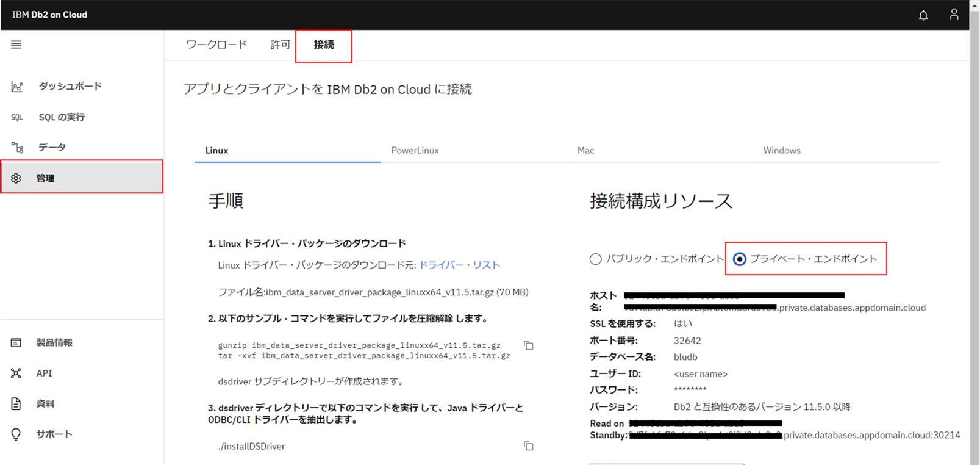Image resolution: width=980 pixels, height=465 pixels.
Task: Click the 資料 document icon
Action: [x=16, y=404]
